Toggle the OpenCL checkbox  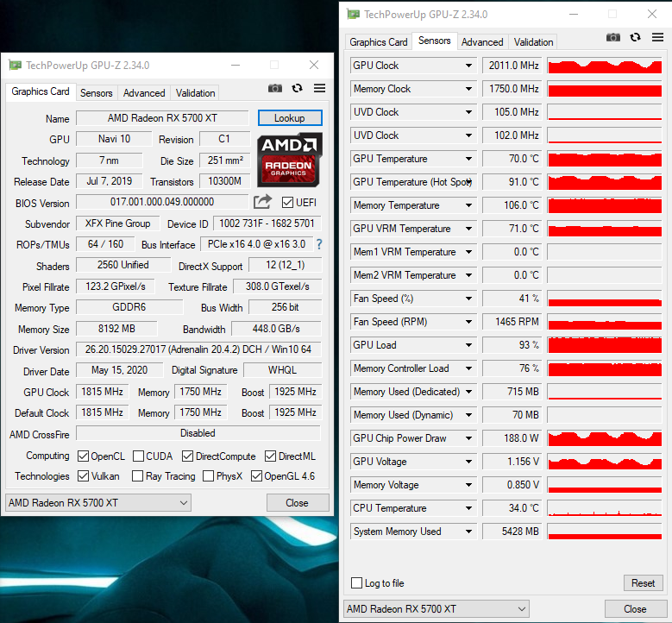(83, 456)
